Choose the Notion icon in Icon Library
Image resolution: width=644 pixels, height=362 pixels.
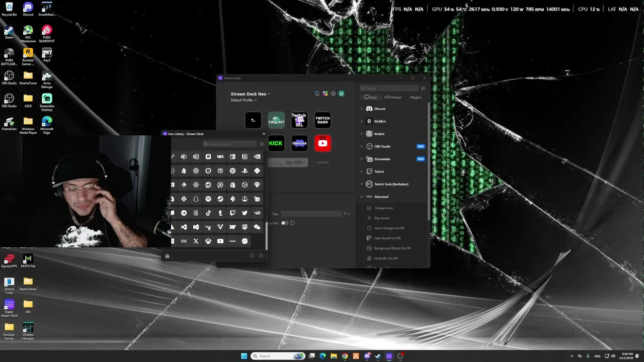[245, 157]
